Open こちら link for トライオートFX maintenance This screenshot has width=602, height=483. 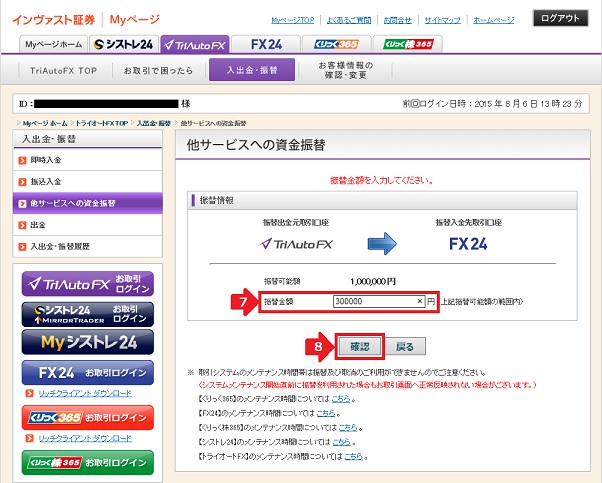[x=354, y=457]
